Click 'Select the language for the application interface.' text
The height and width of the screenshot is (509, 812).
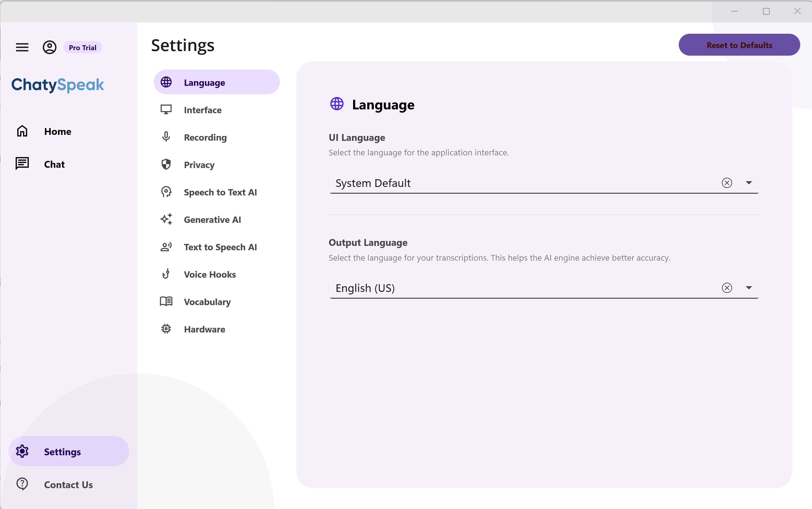(x=418, y=152)
